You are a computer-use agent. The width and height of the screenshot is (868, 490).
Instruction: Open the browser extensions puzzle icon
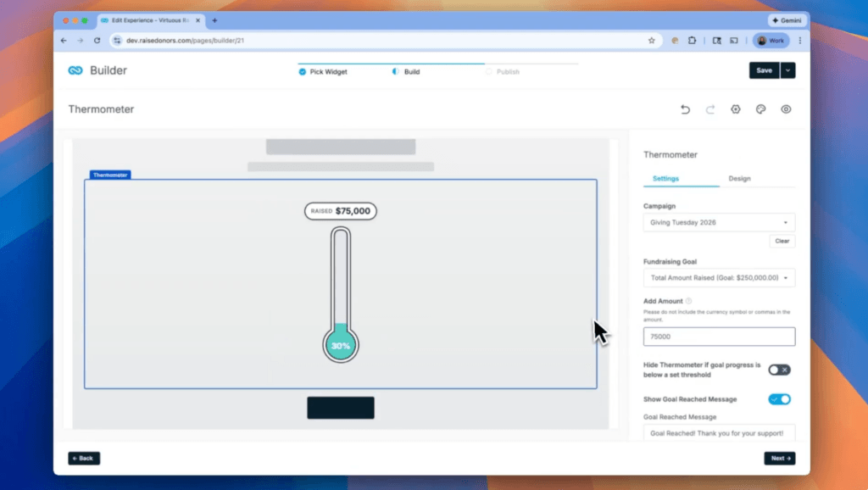[692, 41]
